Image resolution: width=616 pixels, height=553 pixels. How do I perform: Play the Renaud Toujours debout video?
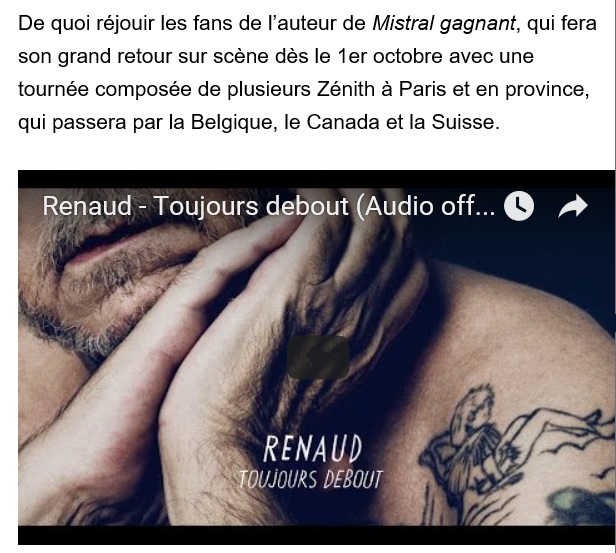click(x=318, y=357)
